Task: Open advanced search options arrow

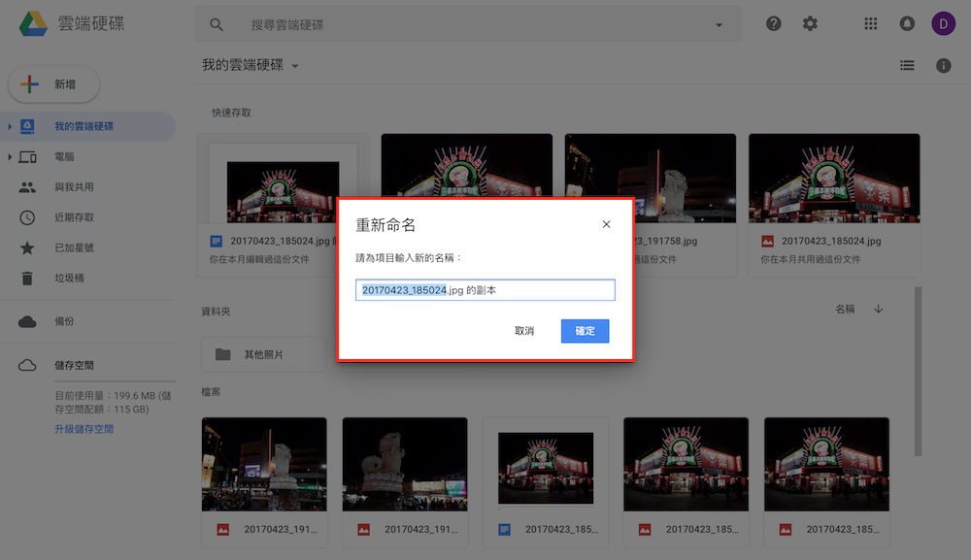Action: click(x=720, y=23)
